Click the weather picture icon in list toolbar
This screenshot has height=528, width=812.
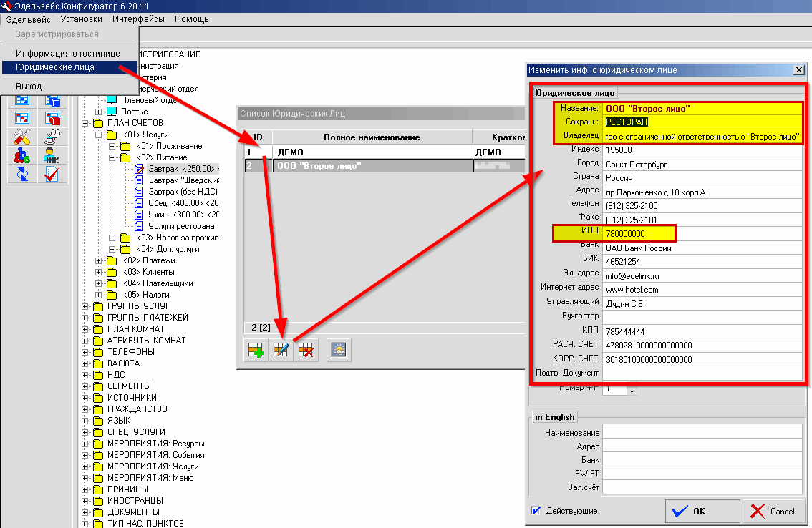coord(339,351)
